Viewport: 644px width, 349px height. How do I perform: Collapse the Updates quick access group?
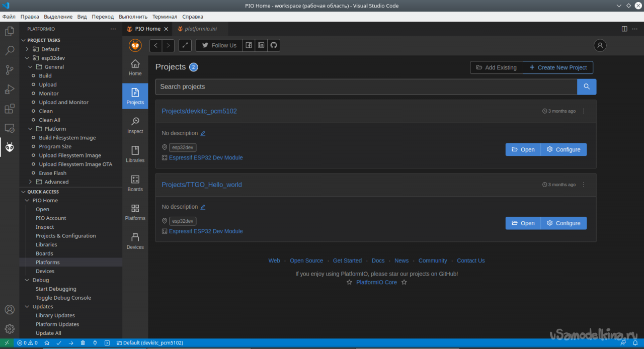click(27, 307)
